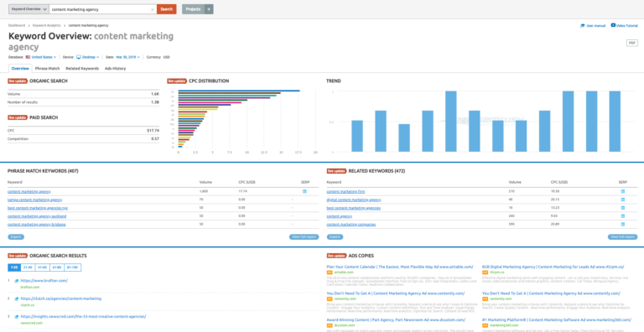Screen dimensions: 644x332
Task: Select the 1-20 results page tab
Action: coord(14,267)
